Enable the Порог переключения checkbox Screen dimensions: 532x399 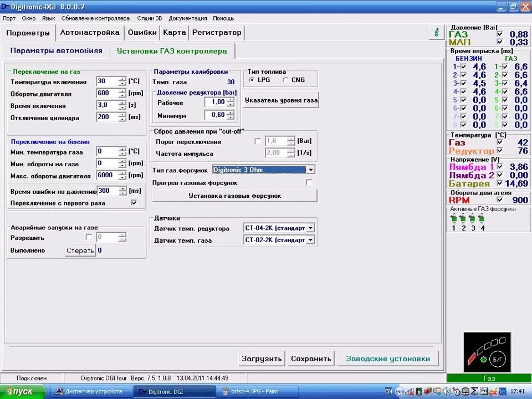pyautogui.click(x=258, y=141)
